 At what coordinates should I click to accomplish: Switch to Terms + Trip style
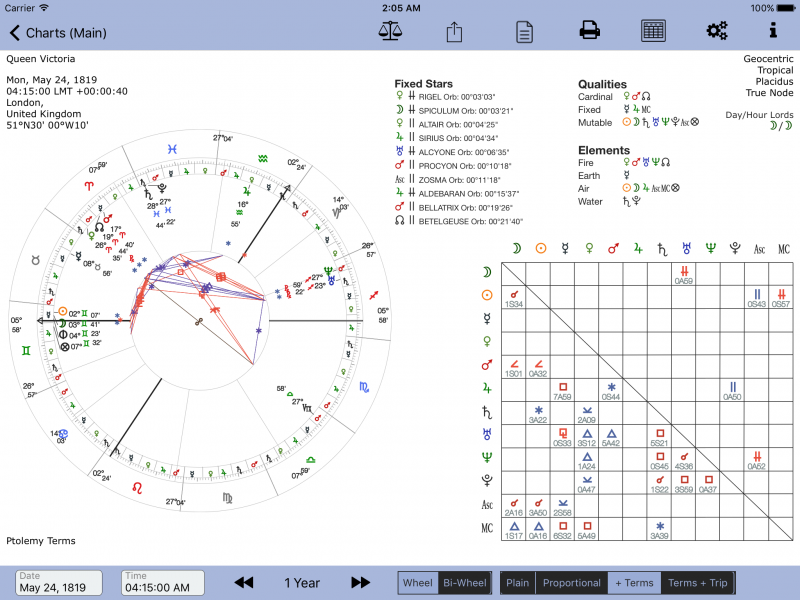[697, 583]
